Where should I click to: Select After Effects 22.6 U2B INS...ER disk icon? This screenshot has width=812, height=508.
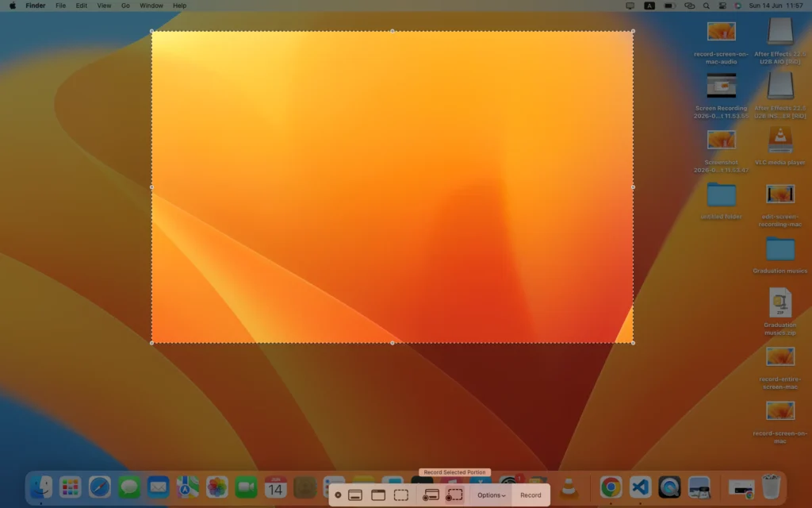[780, 85]
